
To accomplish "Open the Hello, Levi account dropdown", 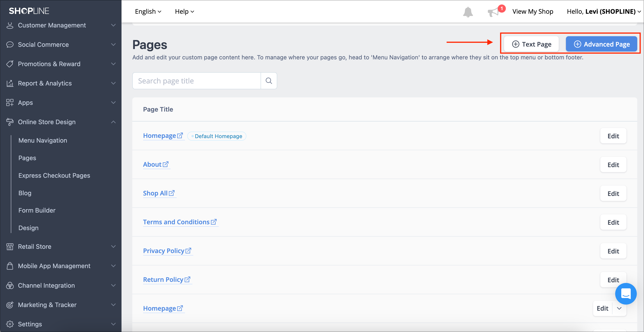I will [603, 11].
